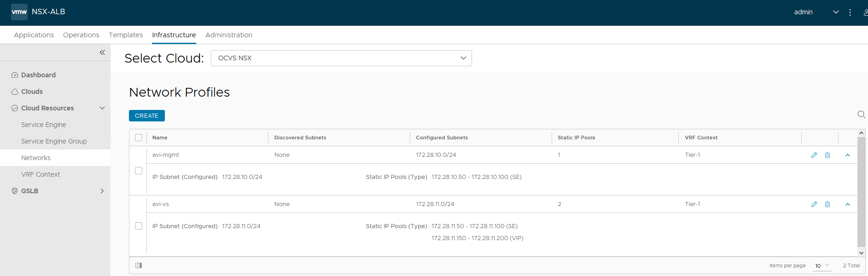Click subnet 172.28.11.0/24 in avi-vs row
Screen dimensions: 868x276
[x=435, y=204]
